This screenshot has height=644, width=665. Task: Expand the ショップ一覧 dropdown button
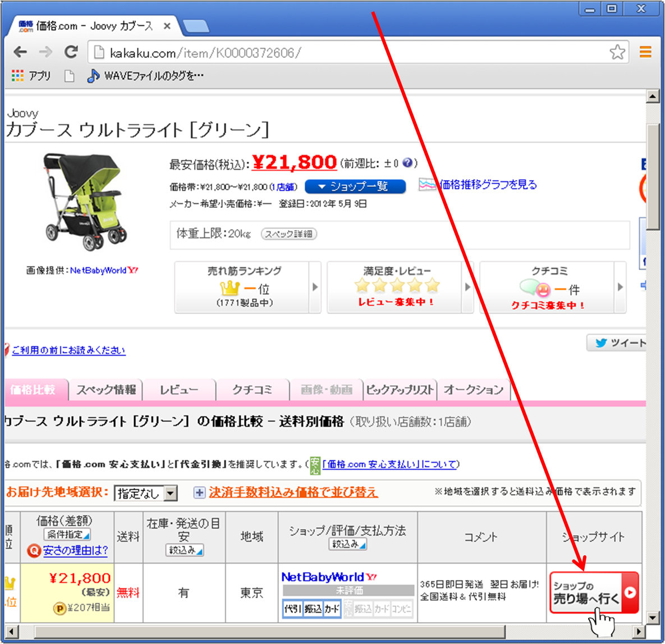355,186
